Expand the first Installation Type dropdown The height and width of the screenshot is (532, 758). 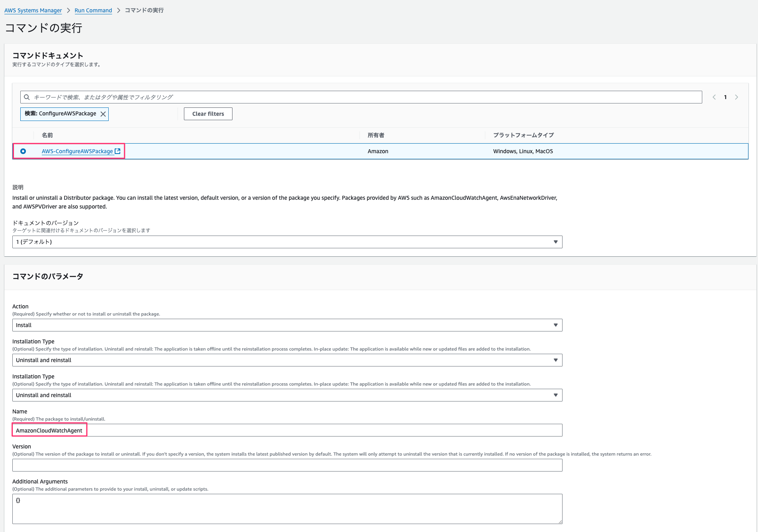click(287, 360)
